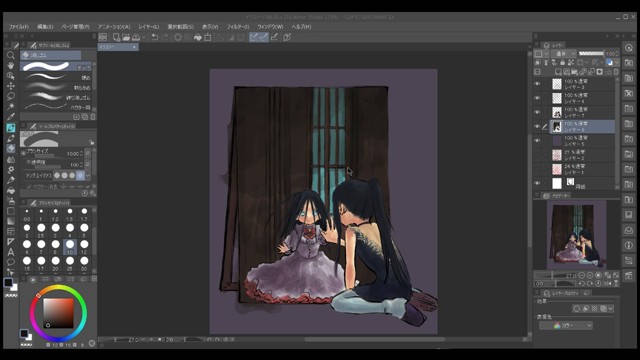The image size is (640, 360).
Task: Select the Zoom magnifier tool
Action: coord(11,55)
